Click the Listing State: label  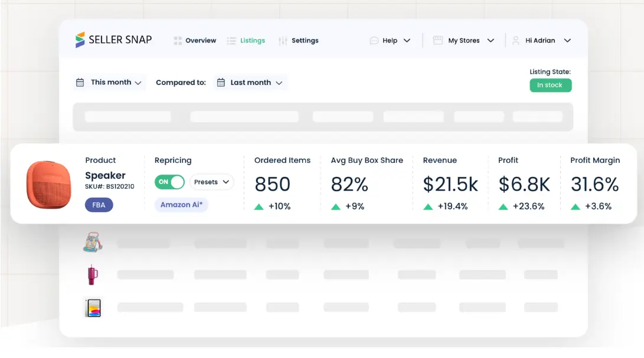[x=550, y=72]
